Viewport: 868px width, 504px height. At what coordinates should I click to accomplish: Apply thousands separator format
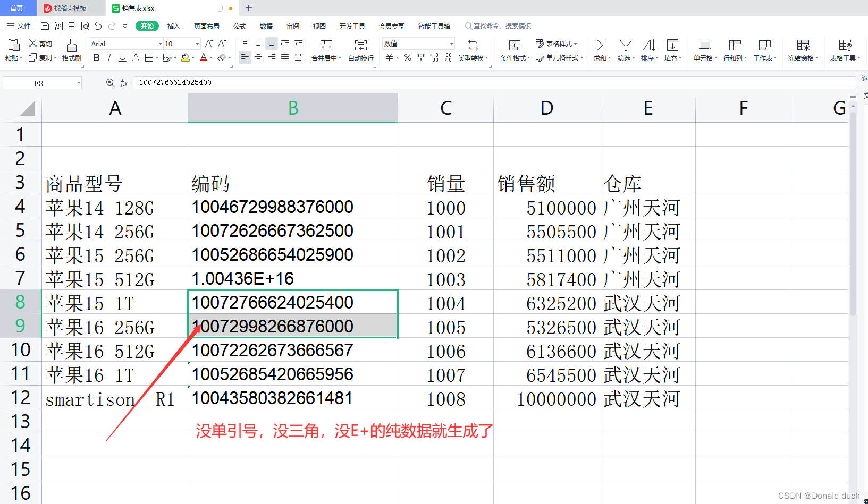pos(421,57)
